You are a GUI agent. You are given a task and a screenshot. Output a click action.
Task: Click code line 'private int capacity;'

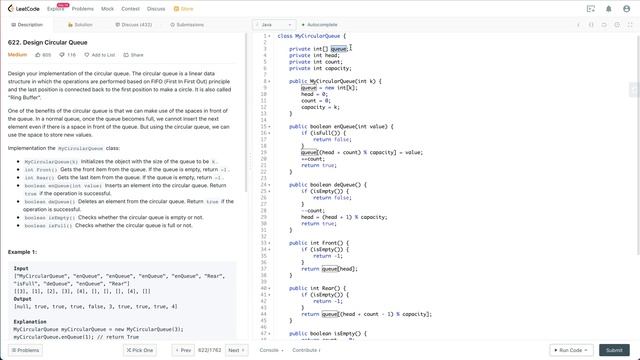[x=320, y=68]
